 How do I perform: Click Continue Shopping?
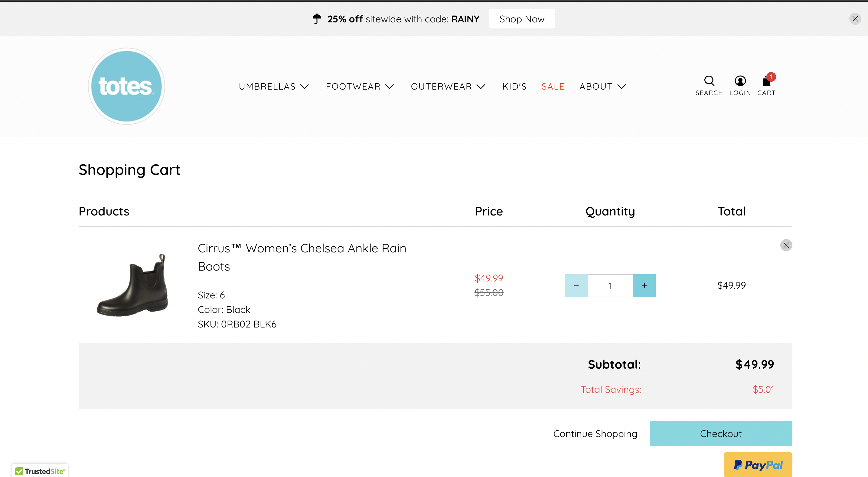coord(595,433)
